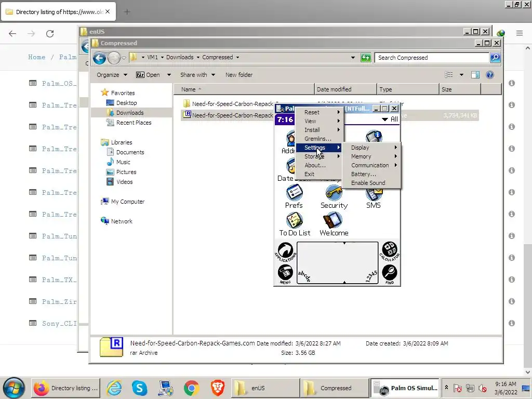Show hidden system tray icons
The width and height of the screenshot is (532, 399).
(446, 388)
